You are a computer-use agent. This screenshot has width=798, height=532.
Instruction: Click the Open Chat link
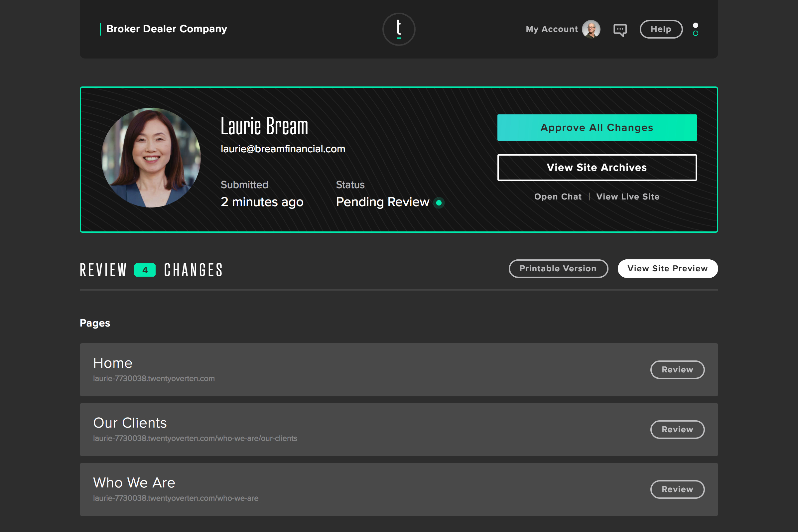(x=558, y=197)
